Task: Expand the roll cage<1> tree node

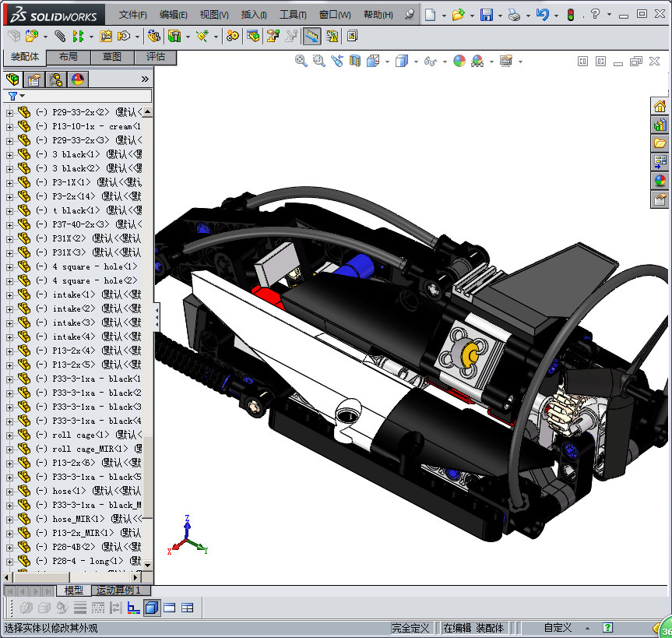Action: coord(9,435)
